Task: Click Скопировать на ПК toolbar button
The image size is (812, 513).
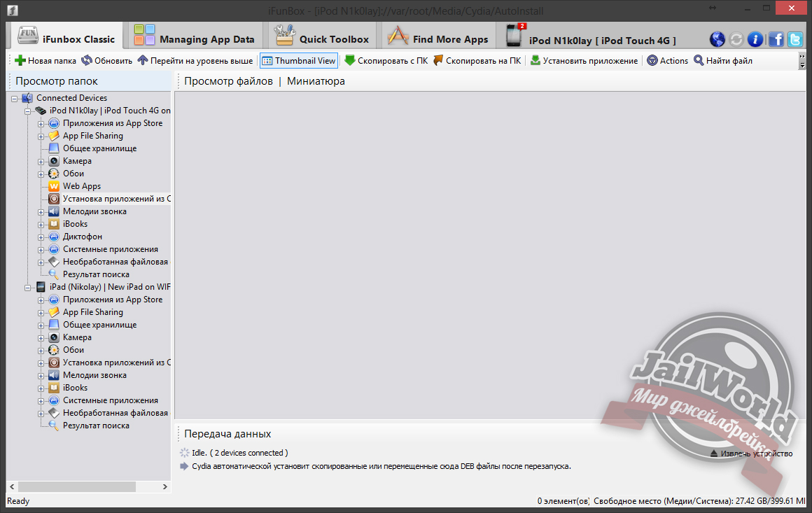Action: pyautogui.click(x=477, y=61)
